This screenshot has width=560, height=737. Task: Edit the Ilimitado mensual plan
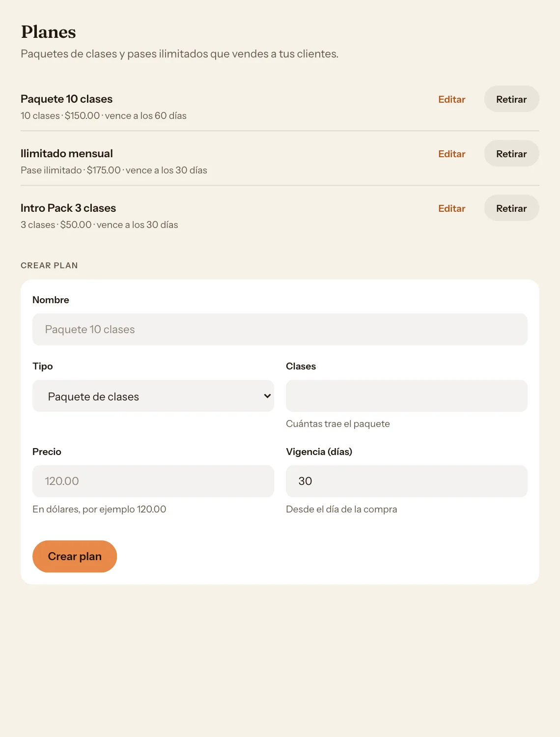(451, 154)
